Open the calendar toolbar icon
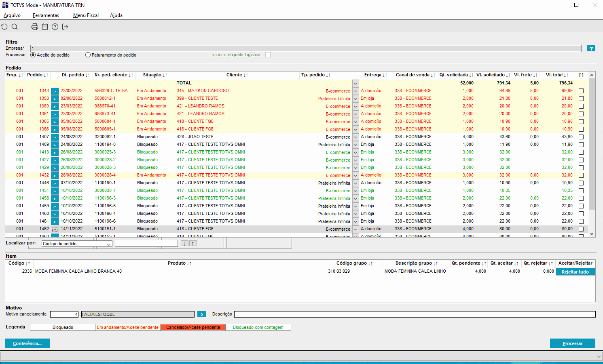Image resolution: width=603 pixels, height=364 pixels. click(x=45, y=27)
